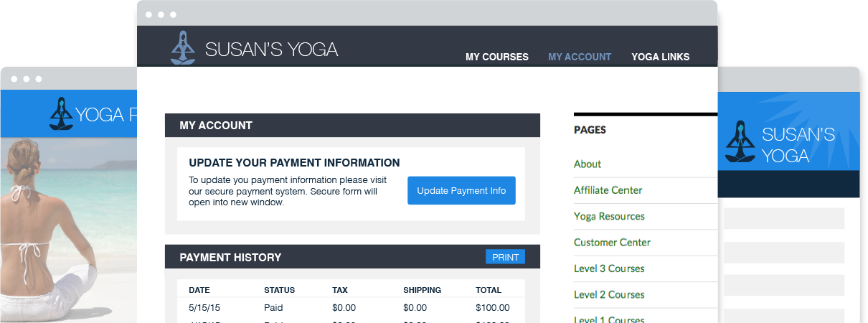868x323 pixels.
Task: Click the beach yoga photo thumbnail
Action: 68,230
